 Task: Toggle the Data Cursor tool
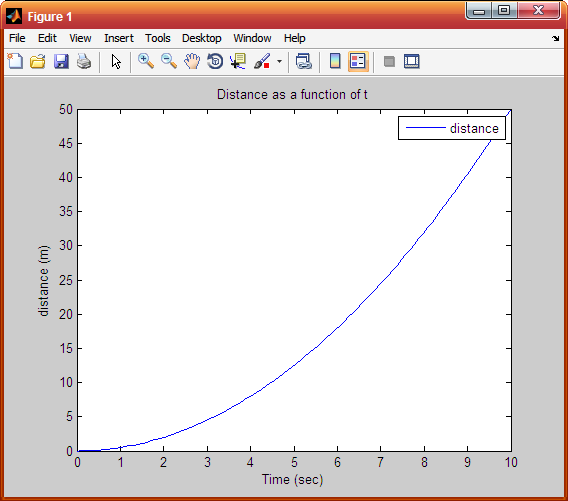[x=238, y=61]
